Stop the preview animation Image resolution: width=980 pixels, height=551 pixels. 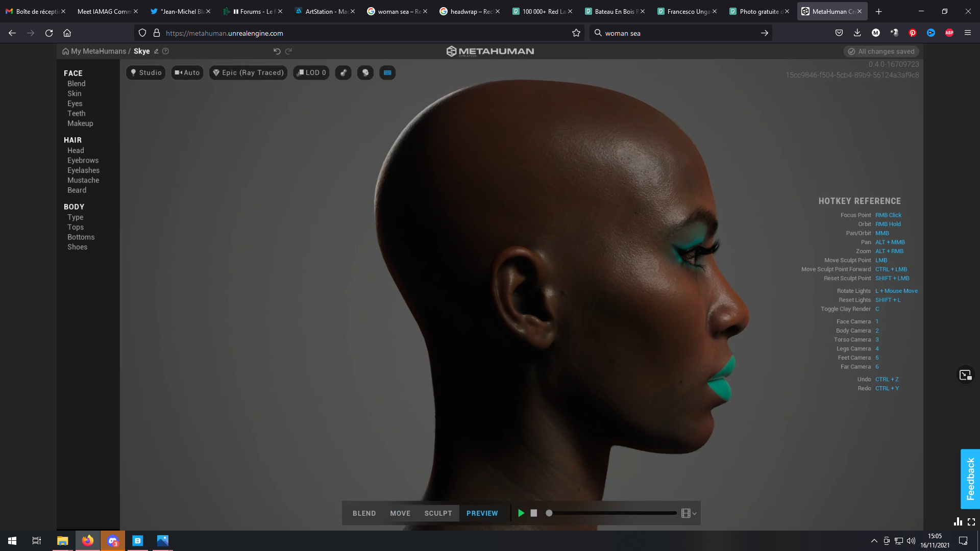click(534, 513)
